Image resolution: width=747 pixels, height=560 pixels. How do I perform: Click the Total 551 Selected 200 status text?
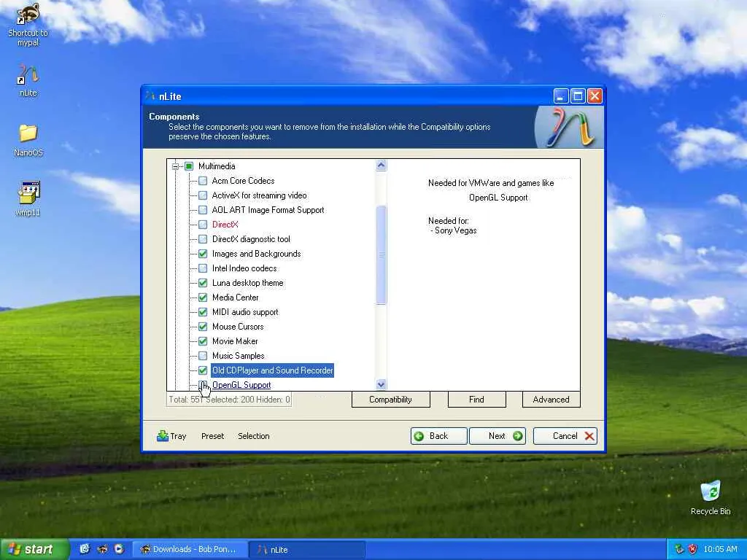pos(229,400)
